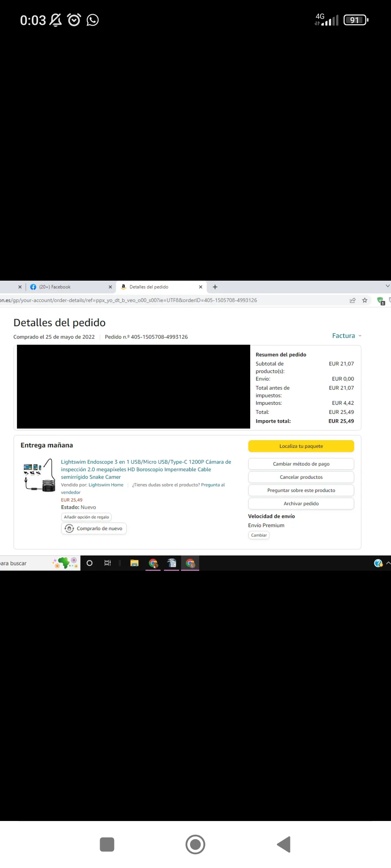
Task: Open the Lightswim Endoscope product title link
Action: pos(146,469)
